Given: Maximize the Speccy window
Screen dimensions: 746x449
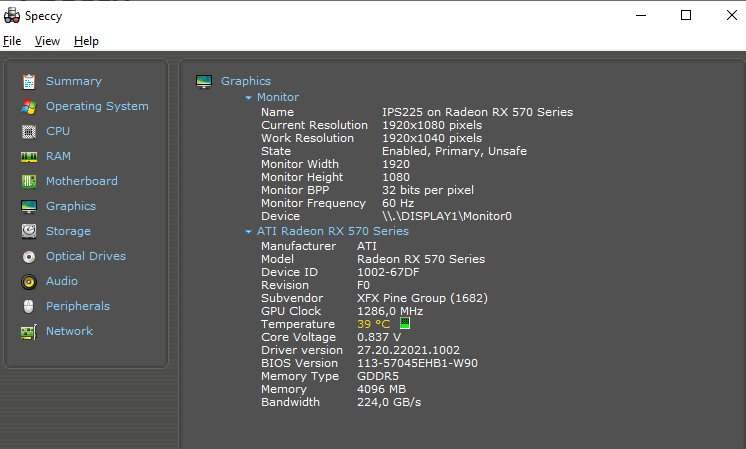Looking at the screenshot, I should pos(686,15).
